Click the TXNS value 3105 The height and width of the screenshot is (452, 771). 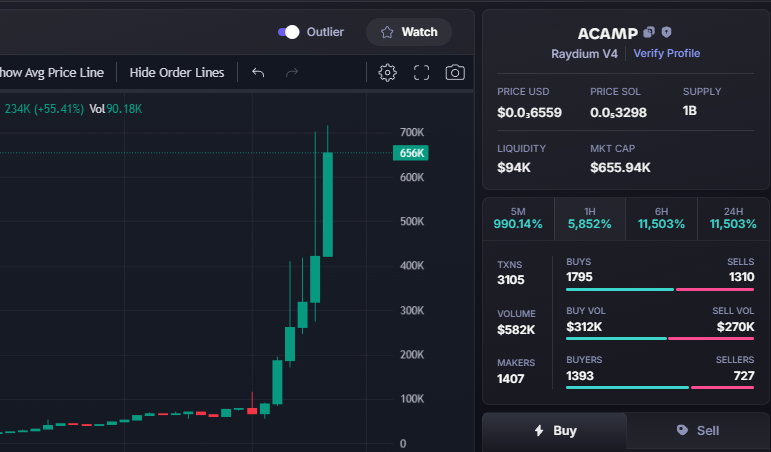(510, 280)
